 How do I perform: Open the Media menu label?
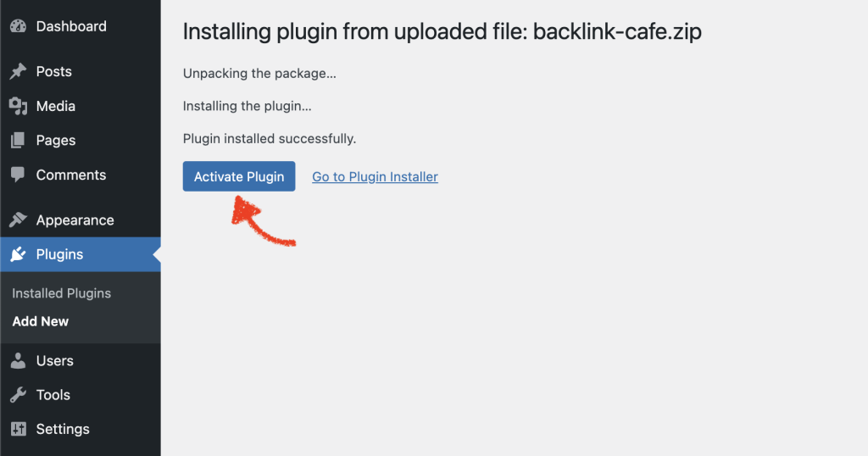point(55,106)
